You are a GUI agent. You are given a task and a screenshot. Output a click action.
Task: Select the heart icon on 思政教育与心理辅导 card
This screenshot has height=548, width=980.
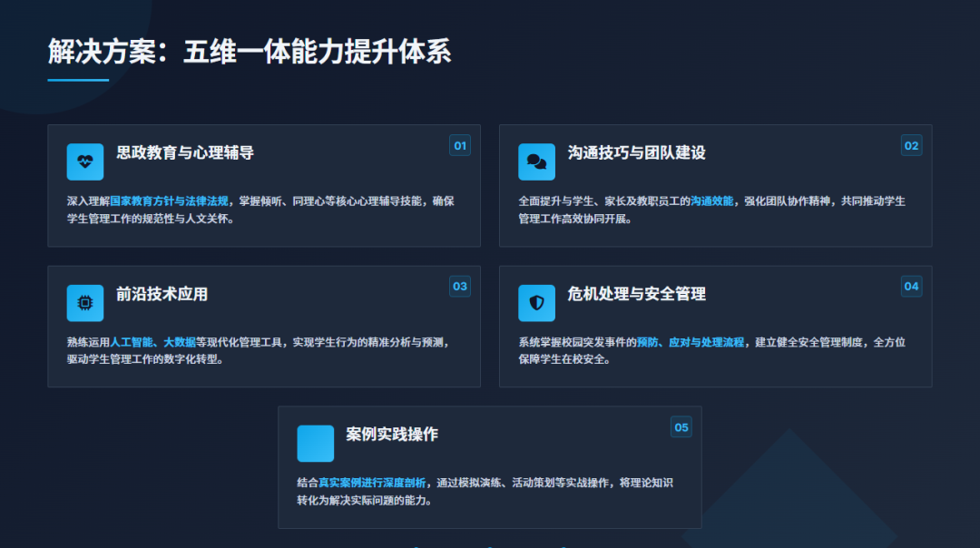pos(84,161)
